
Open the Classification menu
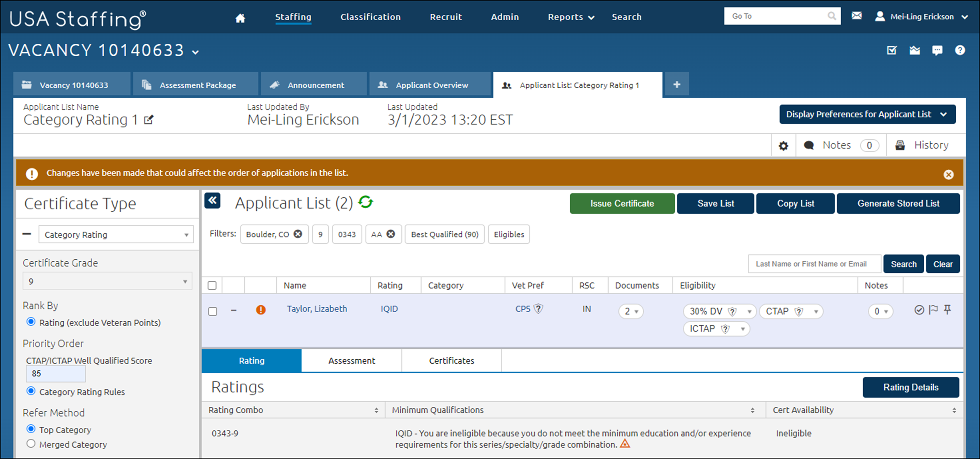[x=370, y=17]
